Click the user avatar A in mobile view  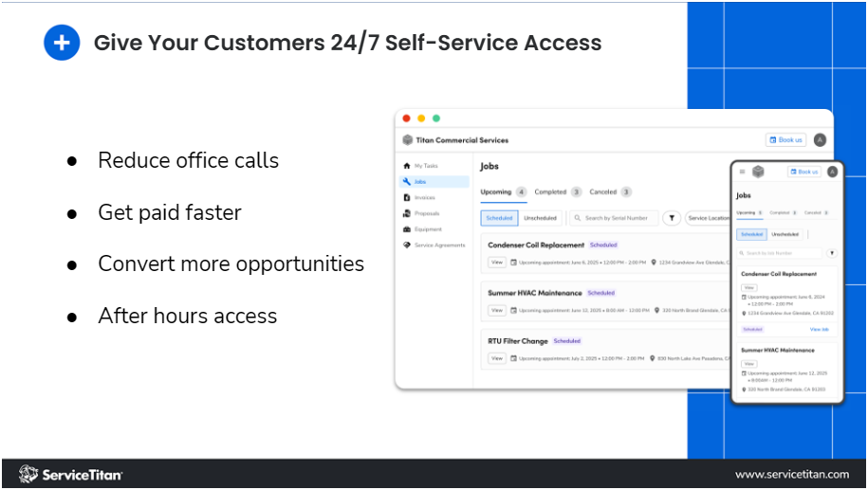pyautogui.click(x=832, y=172)
